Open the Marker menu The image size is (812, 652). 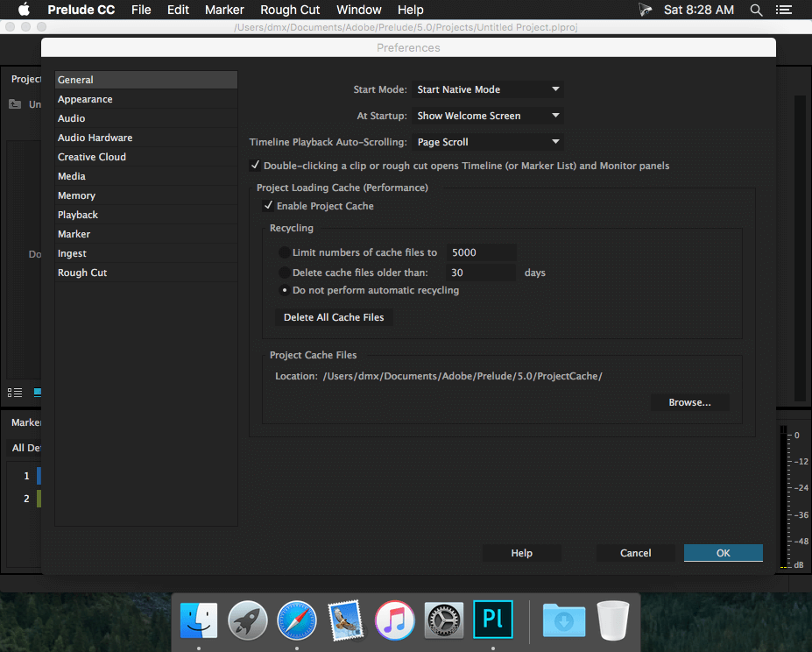(224, 10)
